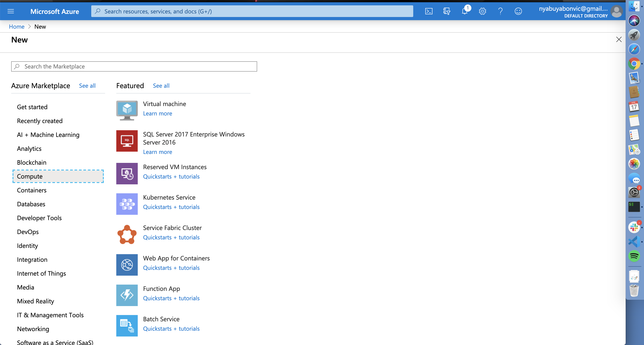This screenshot has height=345, width=644.
Task: Open Directory and subscription filter icon
Action: pyautogui.click(x=447, y=11)
